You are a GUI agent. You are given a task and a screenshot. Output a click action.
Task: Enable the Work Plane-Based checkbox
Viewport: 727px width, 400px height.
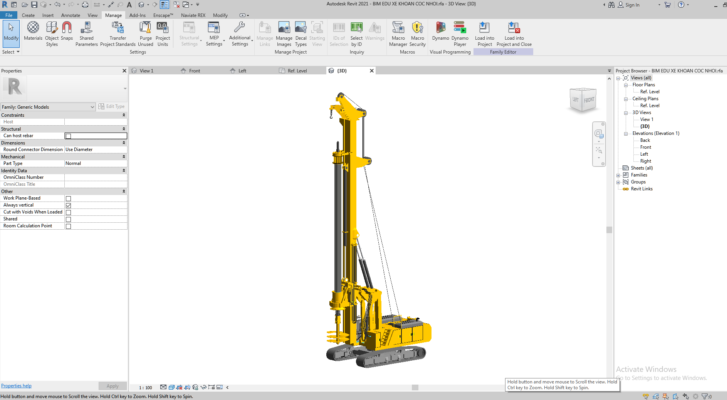point(68,199)
